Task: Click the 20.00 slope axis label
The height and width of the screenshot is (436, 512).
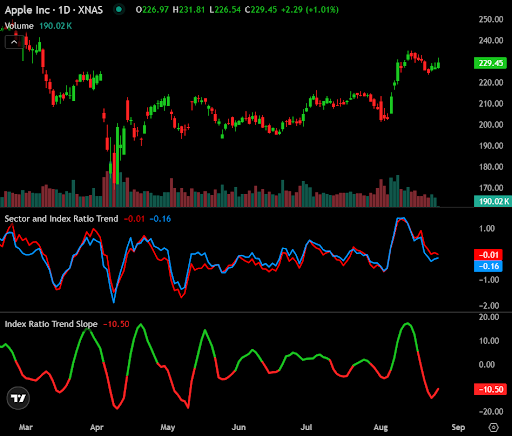Action: pyautogui.click(x=489, y=317)
